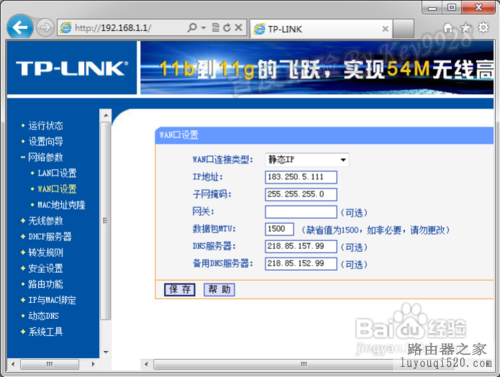
Task: Toggle compatibility view icon in address bar
Action: pyautogui.click(x=216, y=28)
